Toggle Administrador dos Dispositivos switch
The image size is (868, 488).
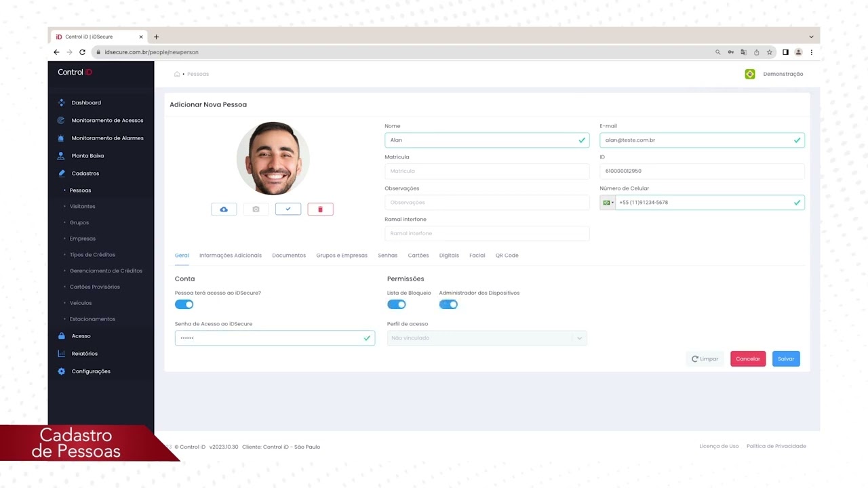[x=448, y=304]
